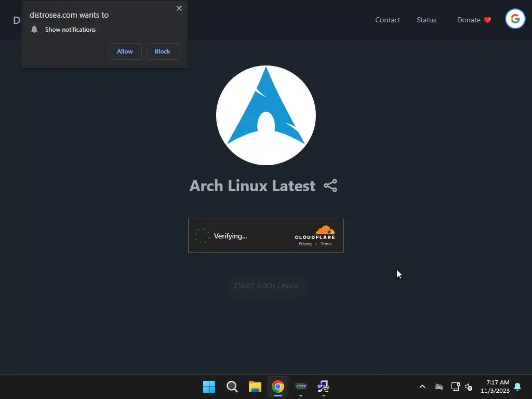
Task: Click the verification spinner in Cloudflare box
Action: click(202, 236)
